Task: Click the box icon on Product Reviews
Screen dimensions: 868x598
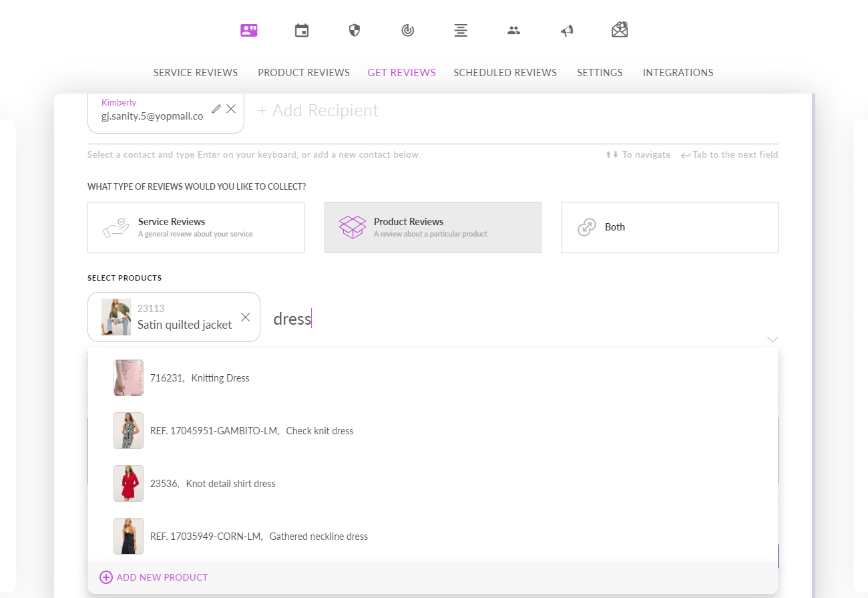Action: pyautogui.click(x=353, y=227)
